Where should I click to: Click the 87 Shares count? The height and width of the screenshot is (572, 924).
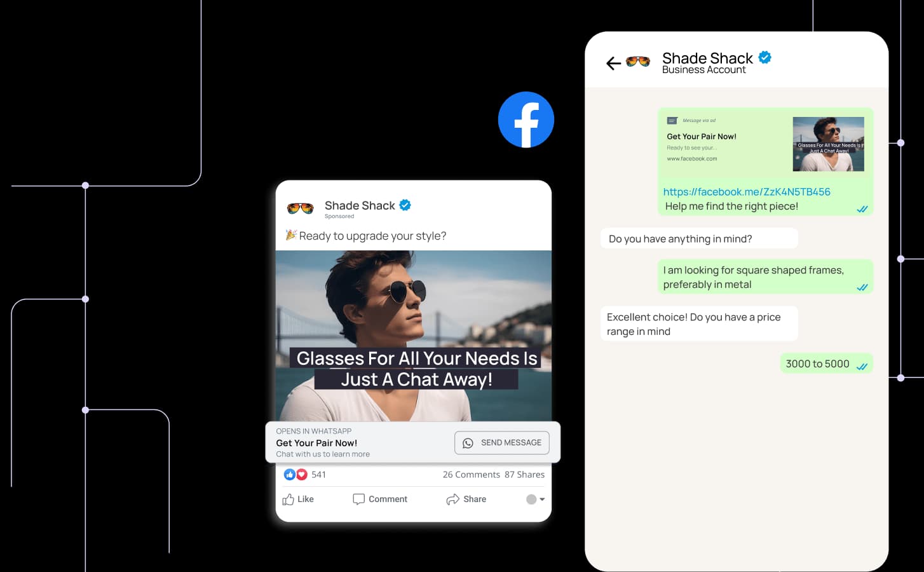(524, 474)
